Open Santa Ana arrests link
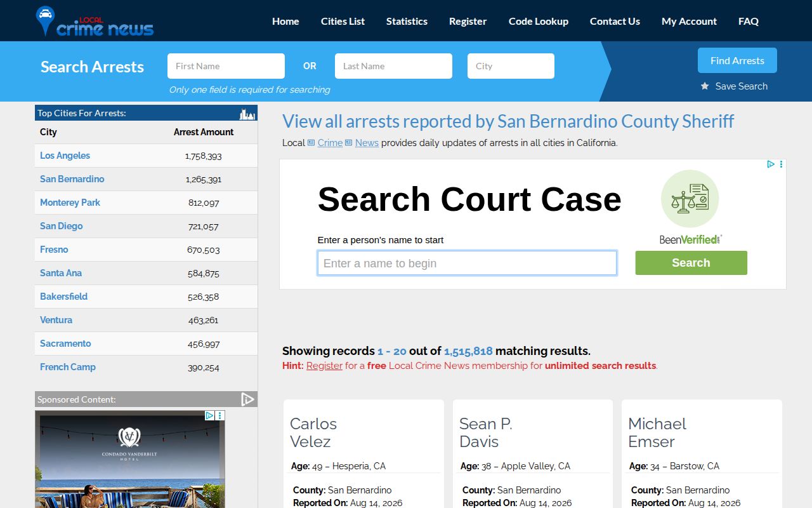 61,273
